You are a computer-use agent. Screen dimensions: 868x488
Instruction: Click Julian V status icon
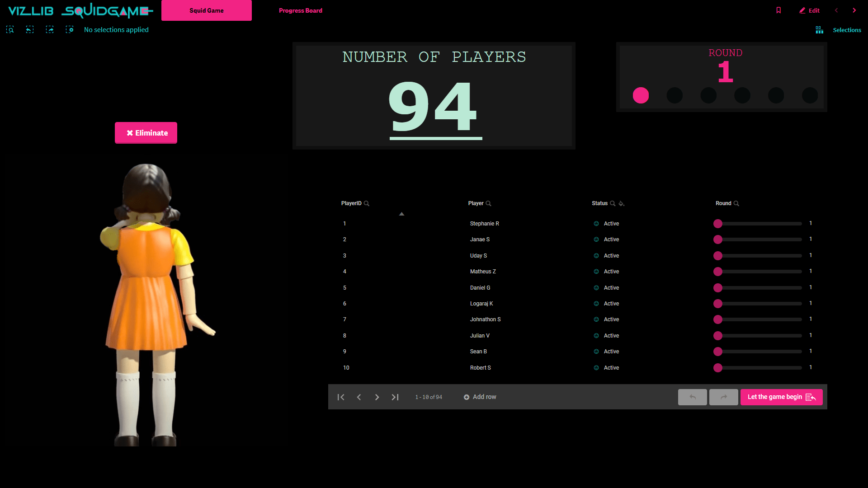pyautogui.click(x=596, y=336)
